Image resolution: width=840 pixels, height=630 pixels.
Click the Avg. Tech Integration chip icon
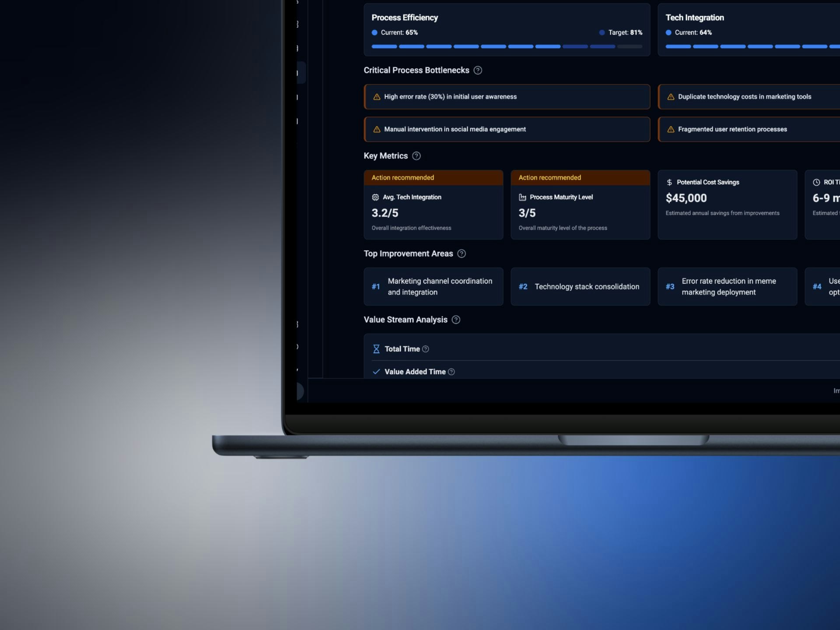tap(375, 197)
